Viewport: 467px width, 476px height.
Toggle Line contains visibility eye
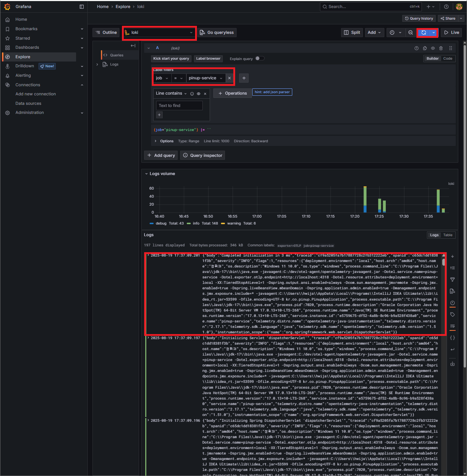click(198, 94)
